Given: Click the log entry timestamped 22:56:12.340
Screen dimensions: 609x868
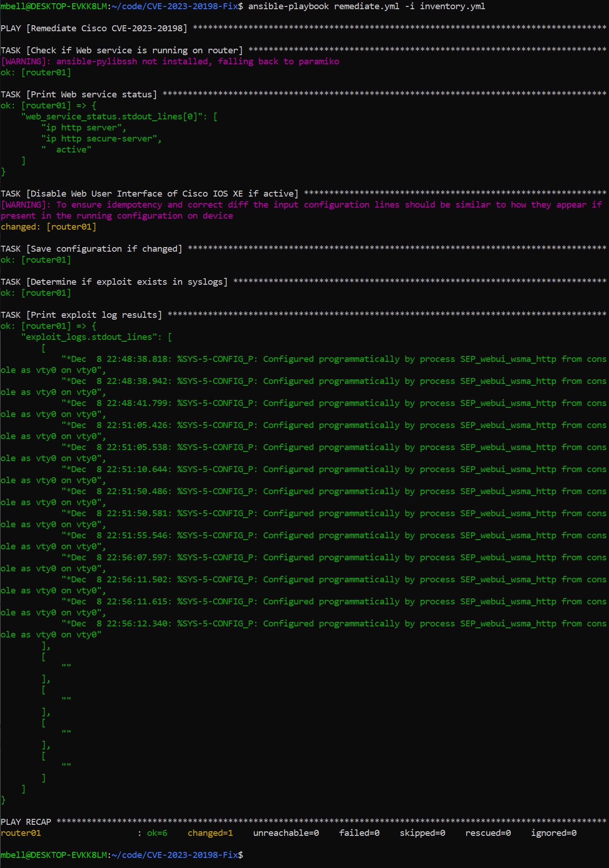Looking at the screenshot, I should tap(304, 629).
